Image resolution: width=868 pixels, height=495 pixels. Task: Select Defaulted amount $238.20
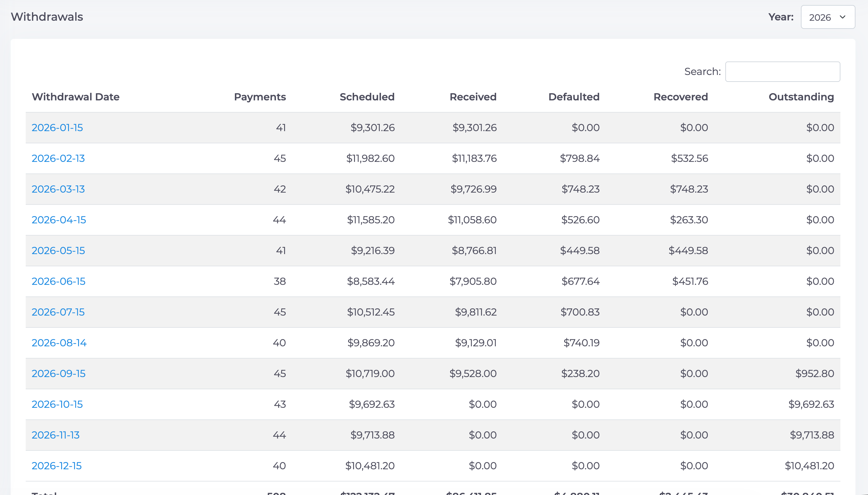(x=580, y=373)
